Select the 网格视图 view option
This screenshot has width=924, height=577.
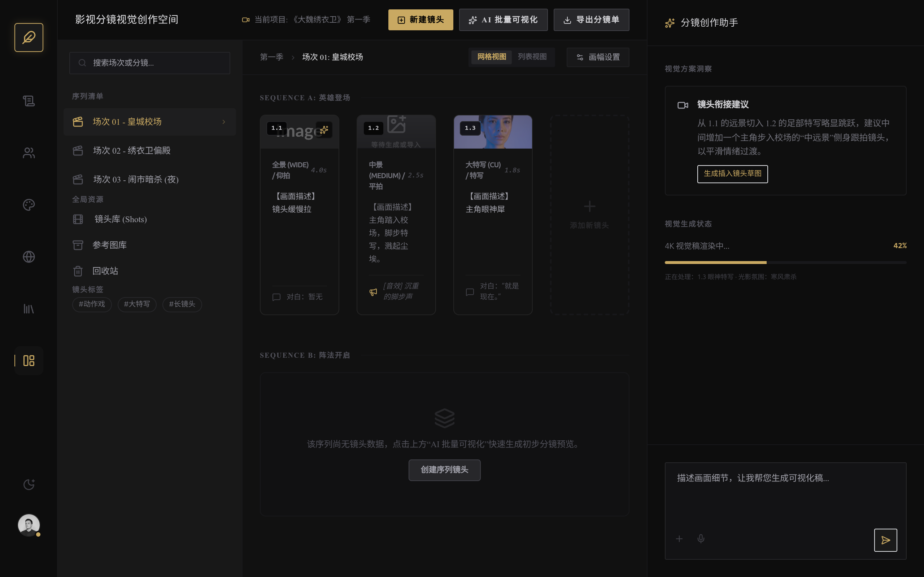pos(491,57)
